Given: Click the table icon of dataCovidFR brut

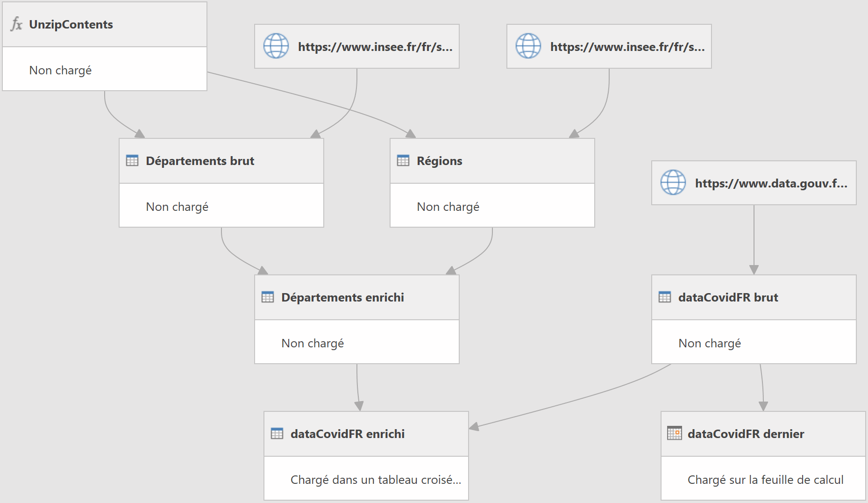Looking at the screenshot, I should pos(665,297).
